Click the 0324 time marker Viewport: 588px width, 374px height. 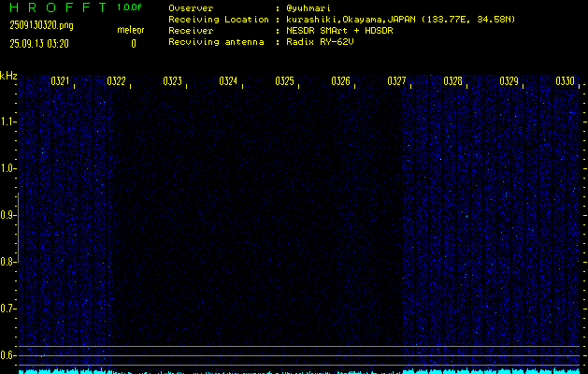[x=228, y=81]
